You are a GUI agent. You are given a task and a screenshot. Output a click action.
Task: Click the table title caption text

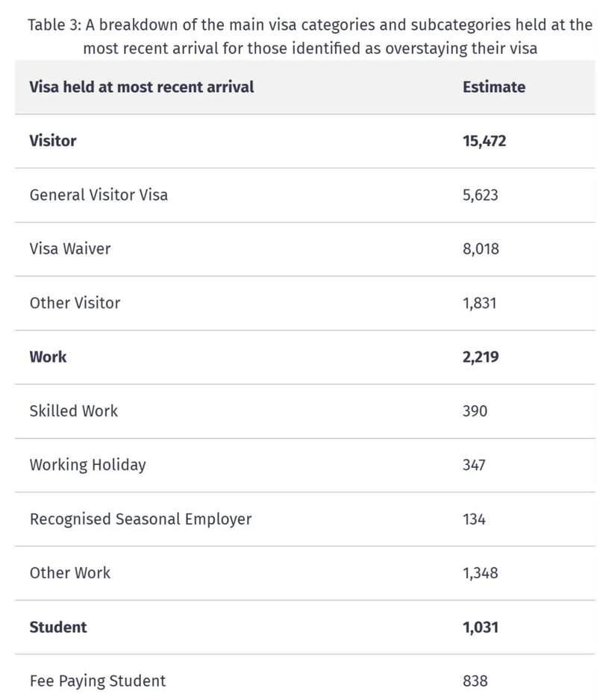310,36
